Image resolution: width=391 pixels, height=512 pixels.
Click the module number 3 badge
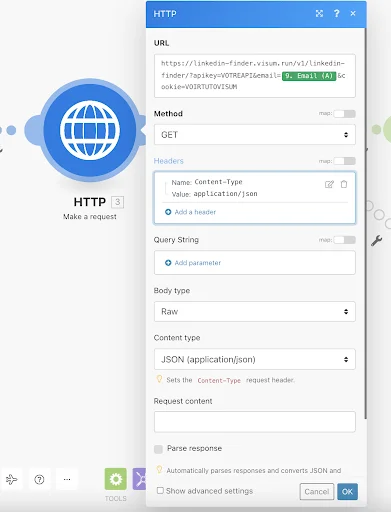[x=117, y=202]
